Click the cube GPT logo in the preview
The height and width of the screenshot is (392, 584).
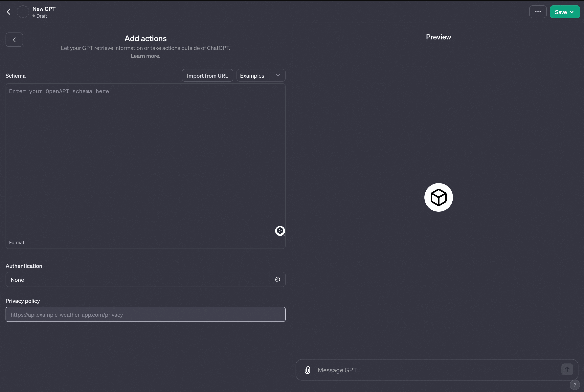click(x=438, y=198)
